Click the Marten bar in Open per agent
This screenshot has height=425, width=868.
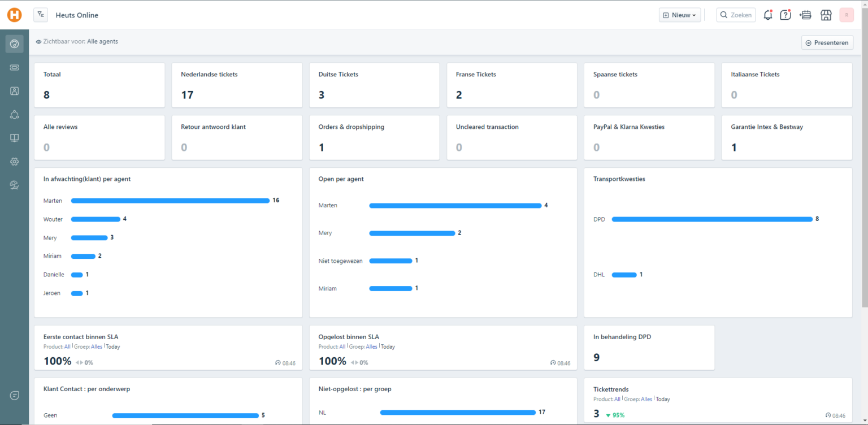(455, 206)
